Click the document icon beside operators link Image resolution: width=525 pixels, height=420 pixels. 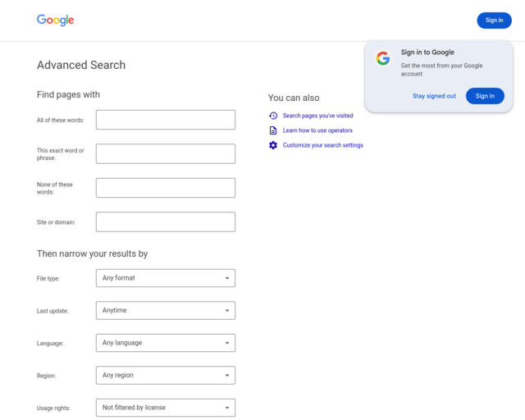(x=273, y=130)
